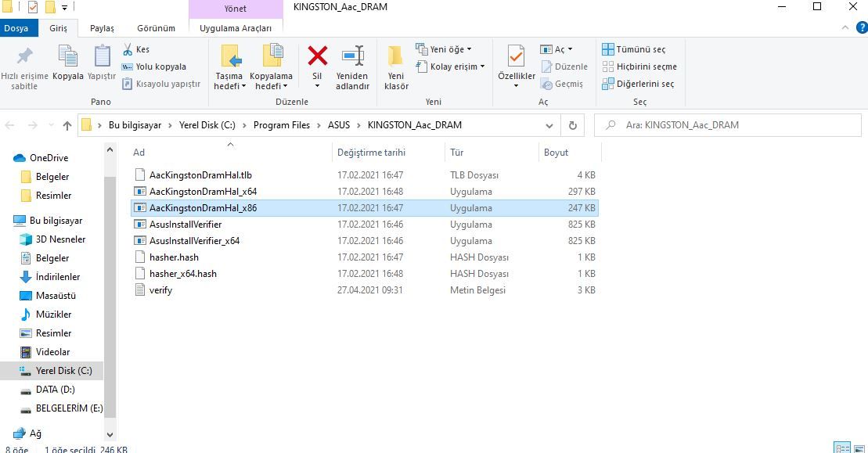Expand address bar history dropdown

click(549, 125)
